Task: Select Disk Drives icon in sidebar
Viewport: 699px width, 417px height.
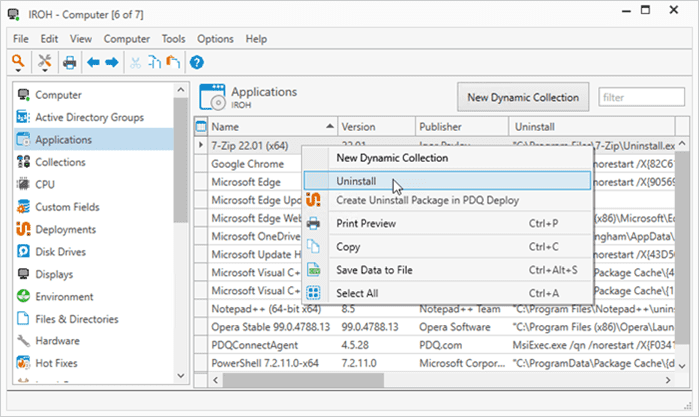Action: pos(23,251)
